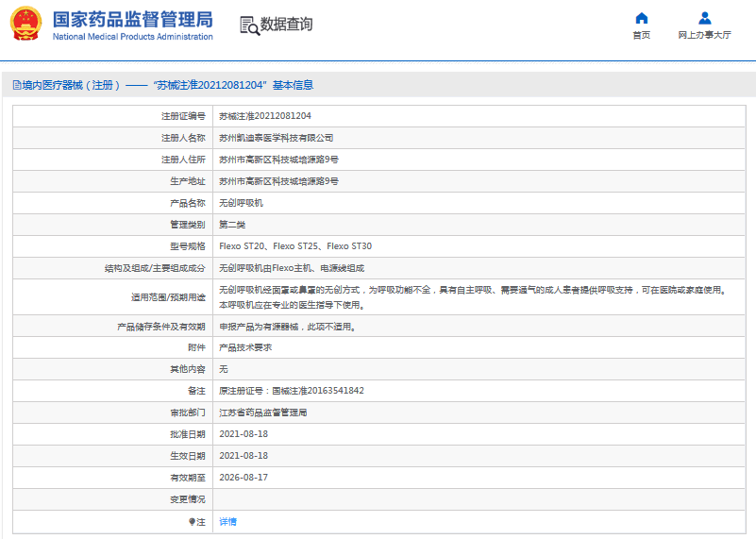Screen dimensions: 756x539
Task: Open 网上办事大厅 user icon
Action: pos(704,18)
